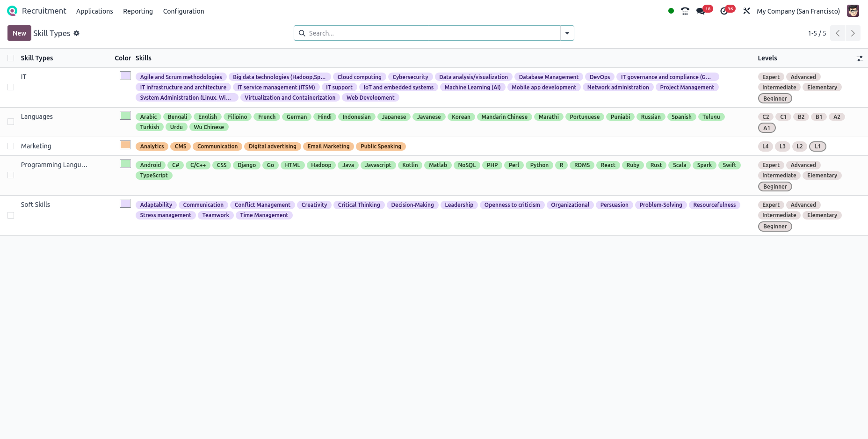
Task: Click the Expert level tag in Soft Skills row
Action: 771,205
